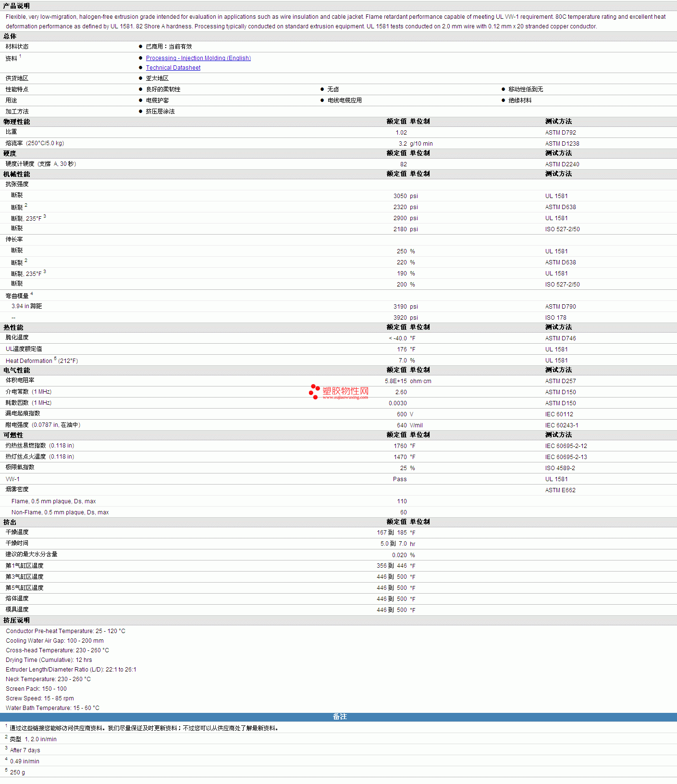This screenshot has width=677, height=784.
Task: Click 亚太地区 availability value
Action: coord(157,78)
